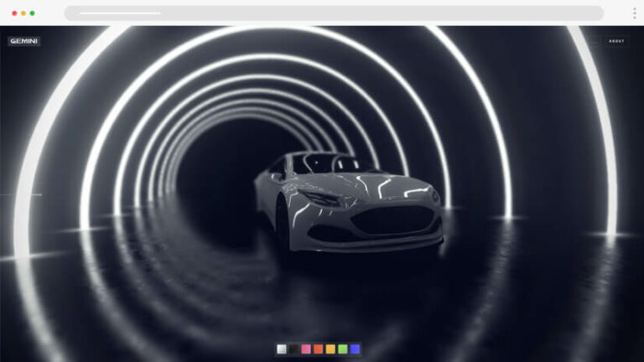Select the blue car color swatch
The image size is (644, 362).
click(355, 349)
